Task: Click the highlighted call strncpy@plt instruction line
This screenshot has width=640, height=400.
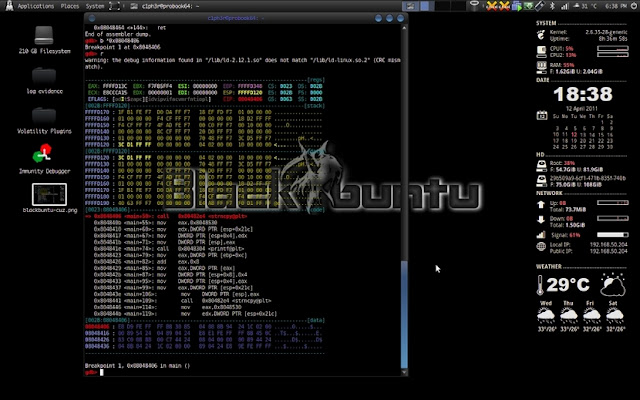Action: (166, 216)
